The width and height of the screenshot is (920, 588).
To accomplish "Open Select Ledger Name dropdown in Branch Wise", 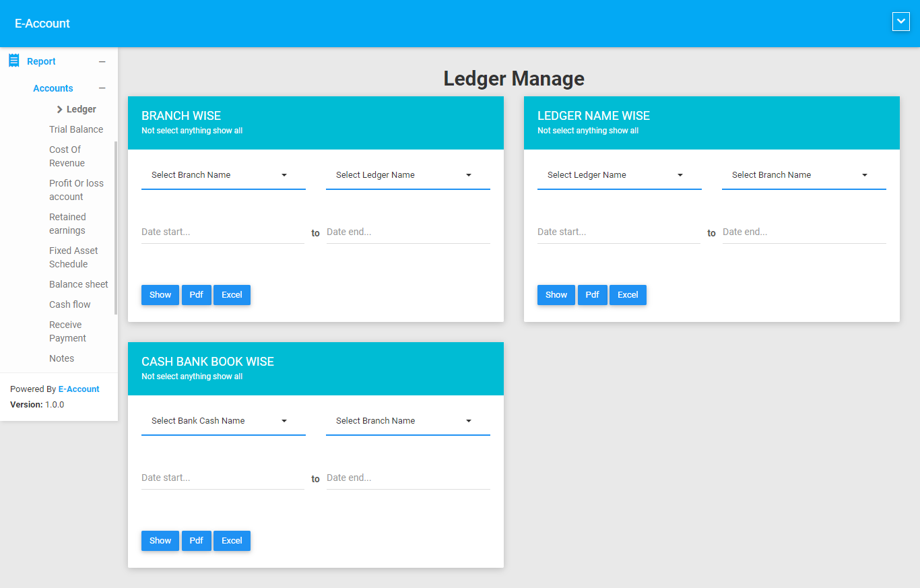I will pos(407,175).
